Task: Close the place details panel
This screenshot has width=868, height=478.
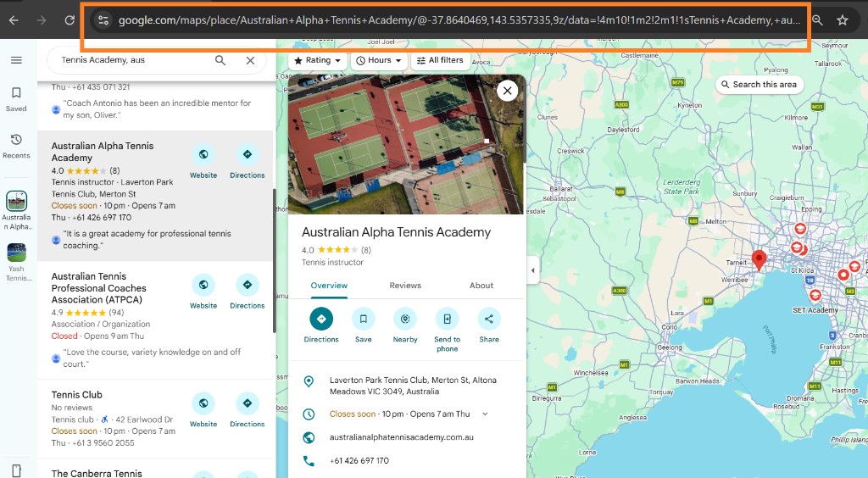Action: click(507, 90)
